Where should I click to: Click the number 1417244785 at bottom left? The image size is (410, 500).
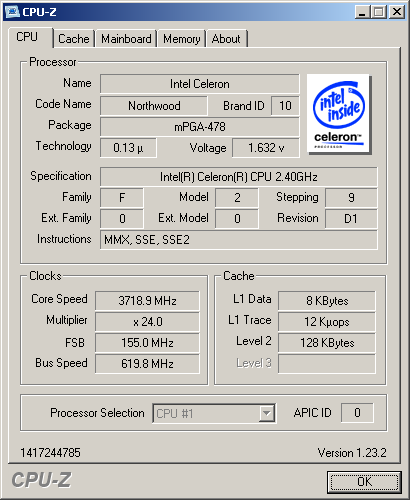tap(50, 453)
